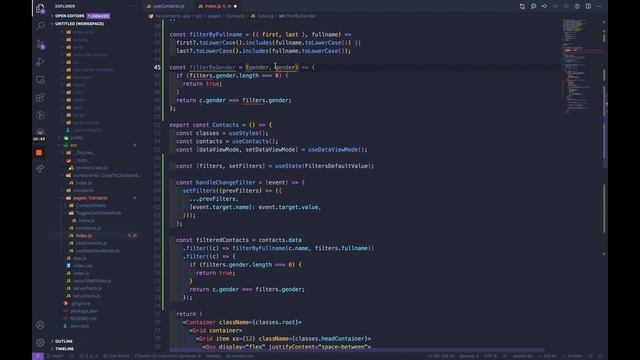
Task: Click the Contacts breadcrumb folder
Action: pos(235,16)
